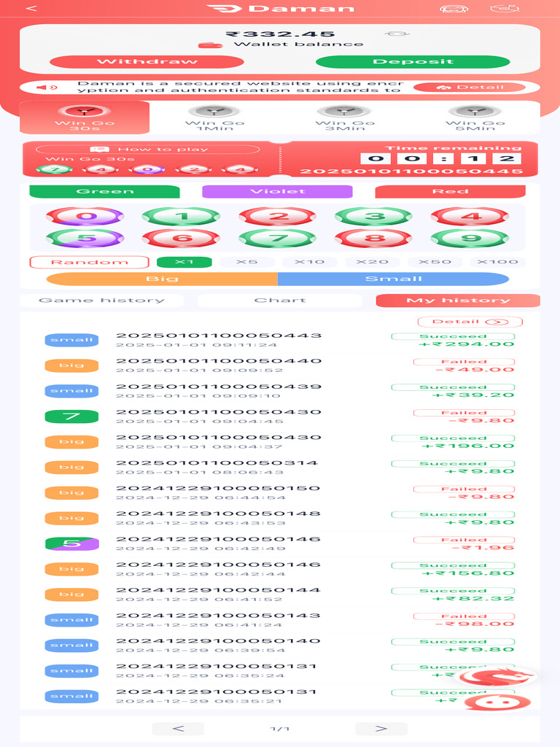Select number ball 8
Viewport: 560px width, 747px height.
pyautogui.click(x=374, y=239)
